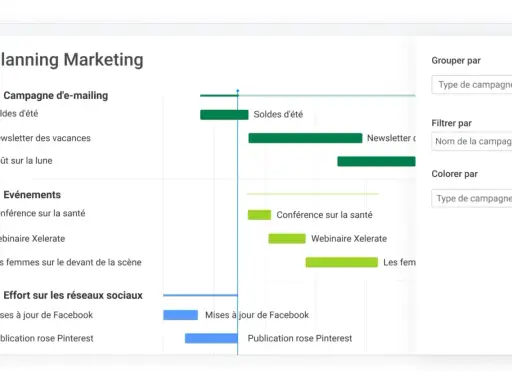Click the Soldes d'été label beside its bar
This screenshot has height=384, width=512.
tap(278, 115)
